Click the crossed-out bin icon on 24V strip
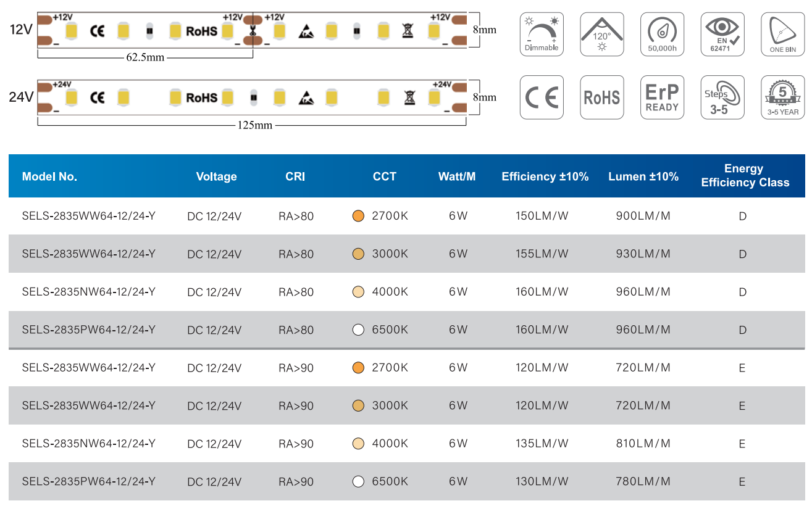 pyautogui.click(x=408, y=97)
